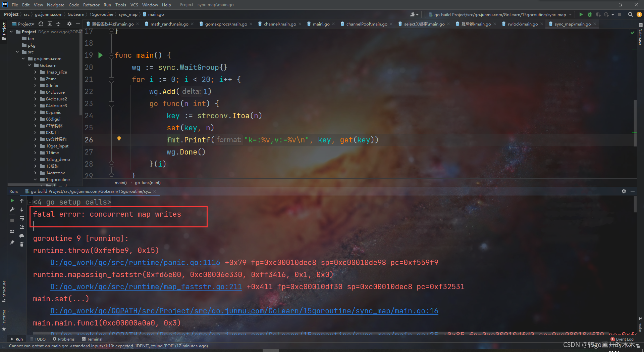644x352 pixels.
Task: Run the go build configuration from the top toolbar
Action: pos(581,14)
